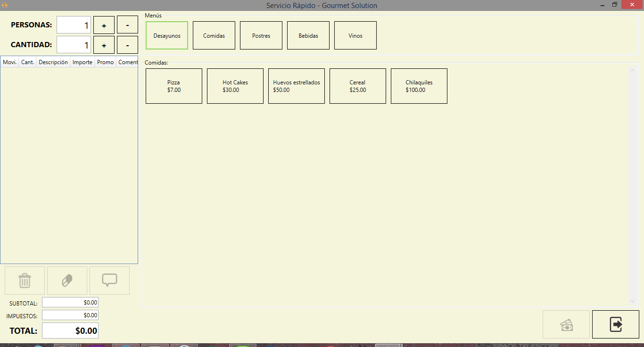Image resolution: width=644 pixels, height=347 pixels.
Task: Add Pizza $7.00 to the order
Action: pyautogui.click(x=174, y=86)
